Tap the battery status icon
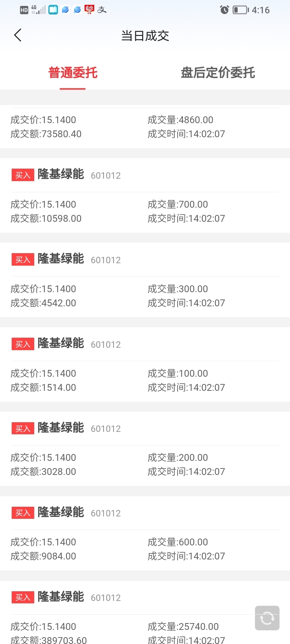This screenshot has width=290, height=644. (x=241, y=10)
